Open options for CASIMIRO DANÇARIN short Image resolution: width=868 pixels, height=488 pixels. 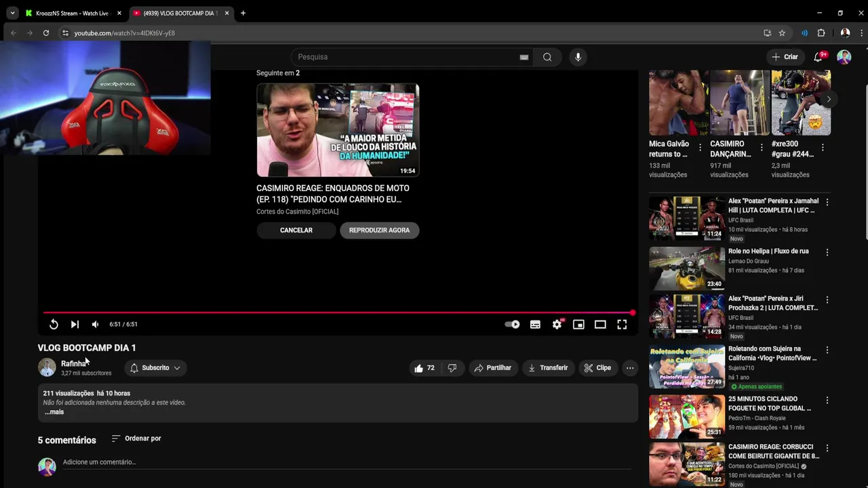point(762,147)
